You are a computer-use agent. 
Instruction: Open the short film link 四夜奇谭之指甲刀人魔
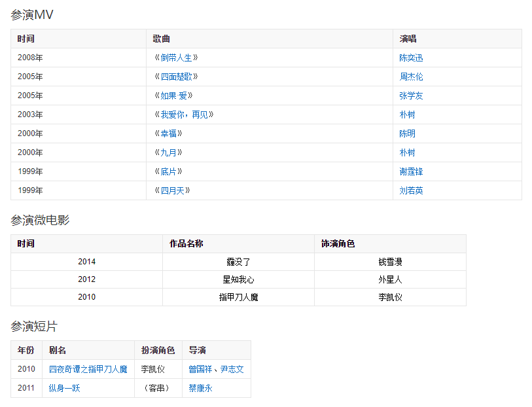click(x=88, y=369)
